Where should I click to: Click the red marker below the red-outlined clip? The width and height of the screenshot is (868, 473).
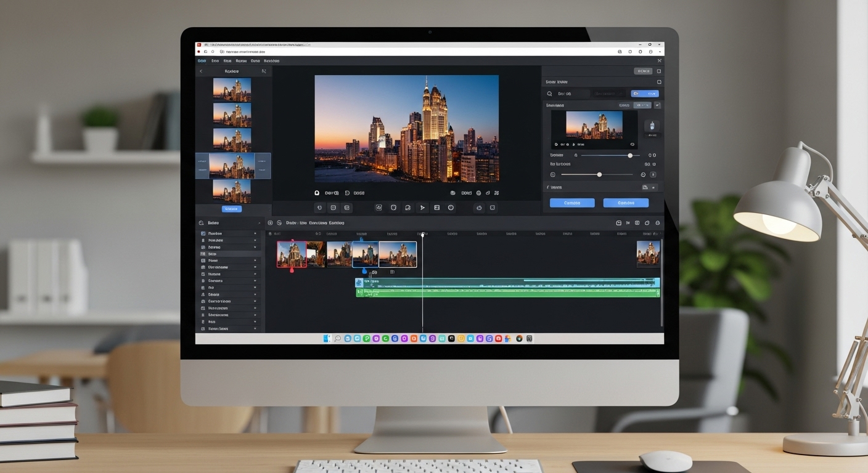[292, 270]
